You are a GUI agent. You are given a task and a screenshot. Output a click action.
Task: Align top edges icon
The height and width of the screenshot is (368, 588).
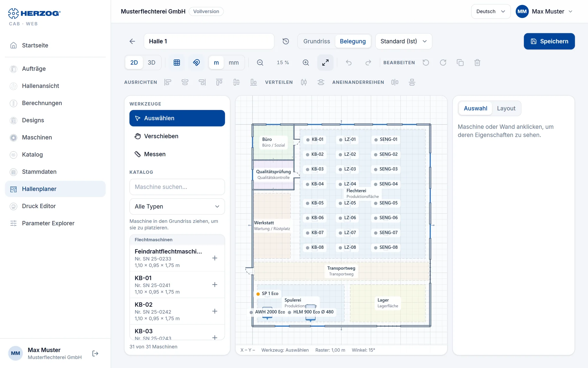point(219,82)
